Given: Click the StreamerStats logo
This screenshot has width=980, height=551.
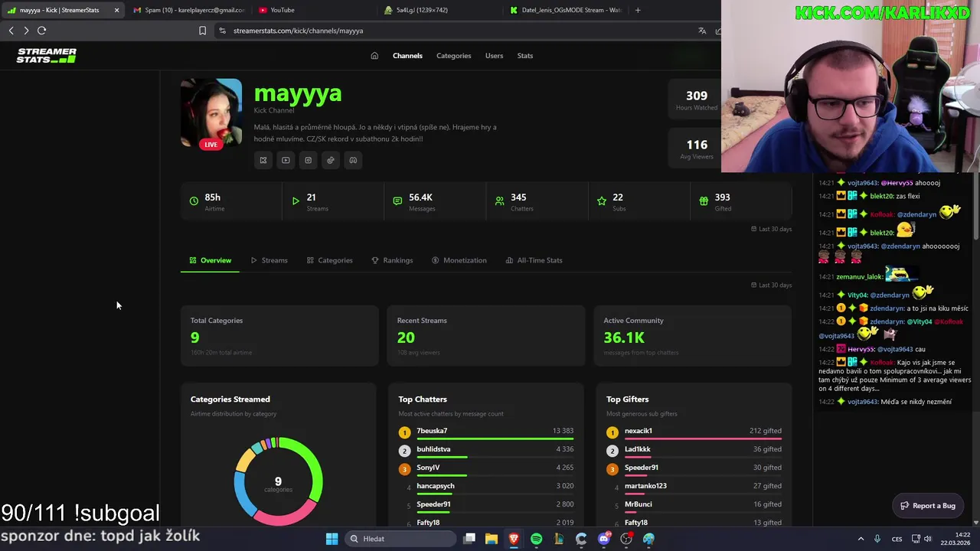Looking at the screenshot, I should click(x=47, y=55).
